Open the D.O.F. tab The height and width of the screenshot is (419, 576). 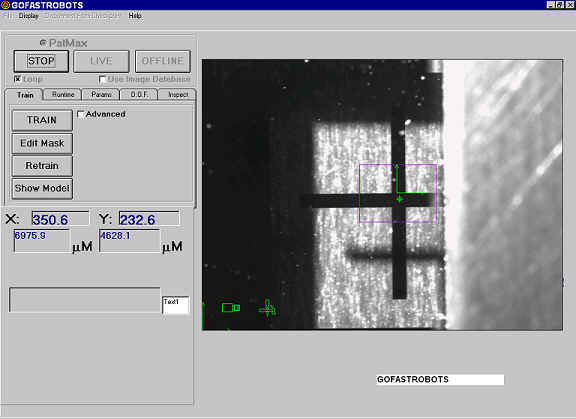click(x=139, y=95)
